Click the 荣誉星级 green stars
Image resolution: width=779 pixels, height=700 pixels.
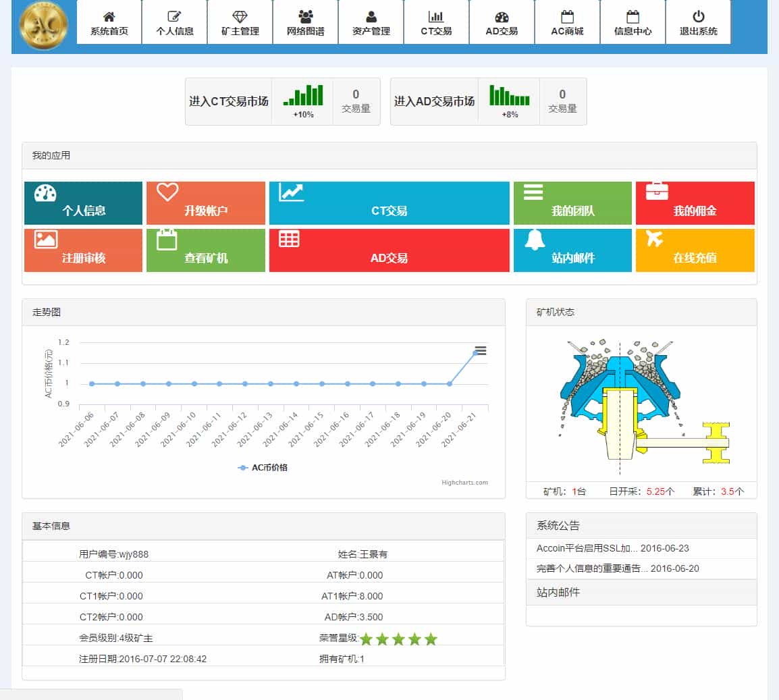(x=398, y=639)
